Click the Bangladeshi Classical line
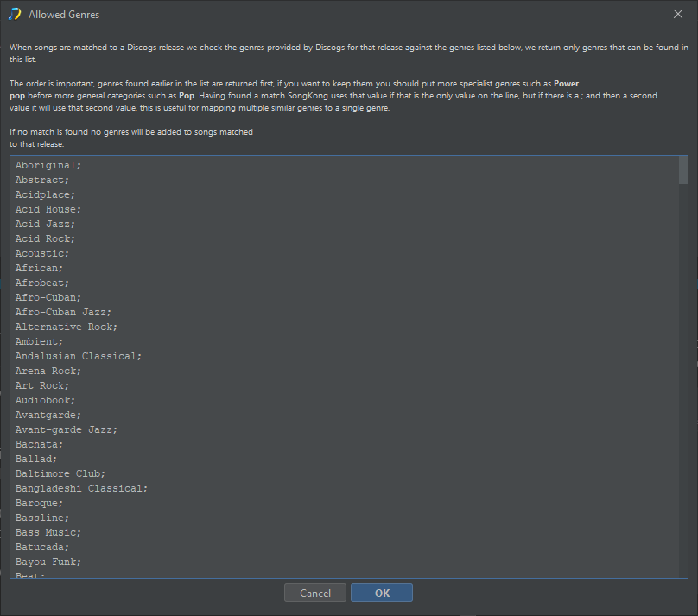The image size is (698, 616). tap(81, 488)
